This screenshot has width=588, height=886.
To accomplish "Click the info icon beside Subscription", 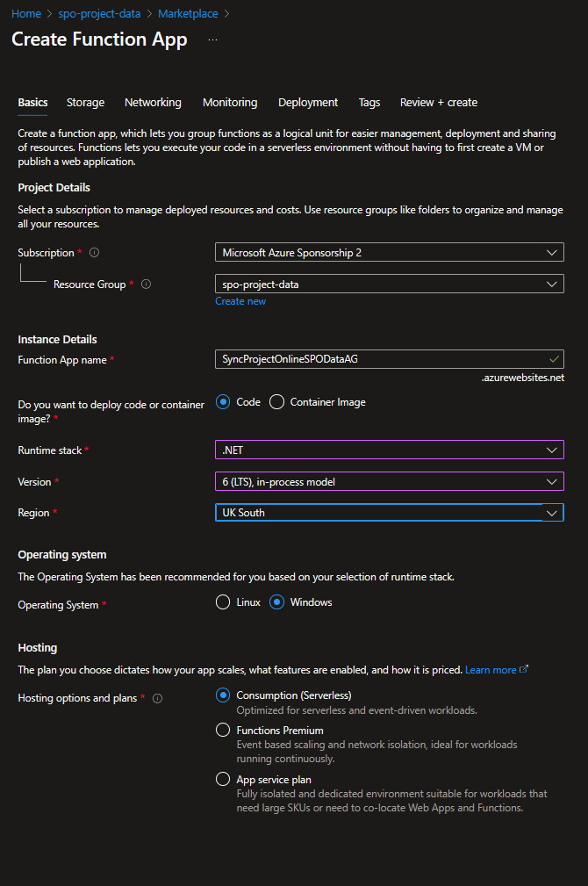I will [93, 252].
